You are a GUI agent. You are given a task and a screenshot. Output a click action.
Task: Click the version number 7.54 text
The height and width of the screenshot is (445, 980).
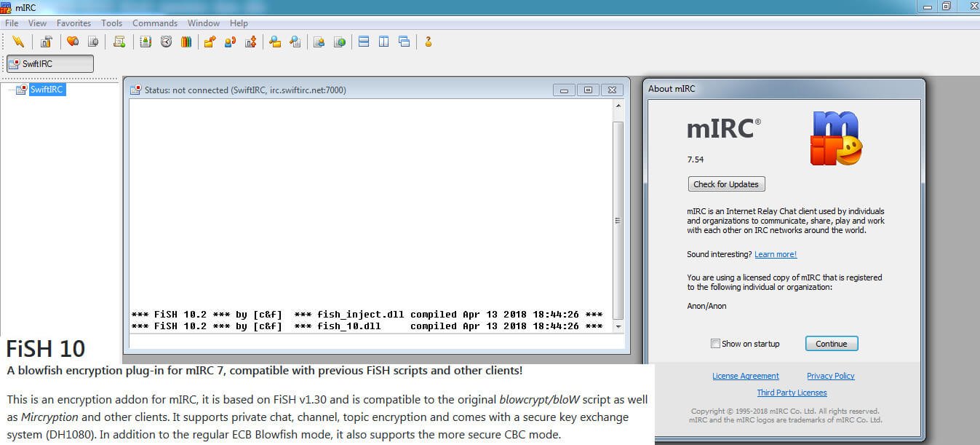point(696,160)
